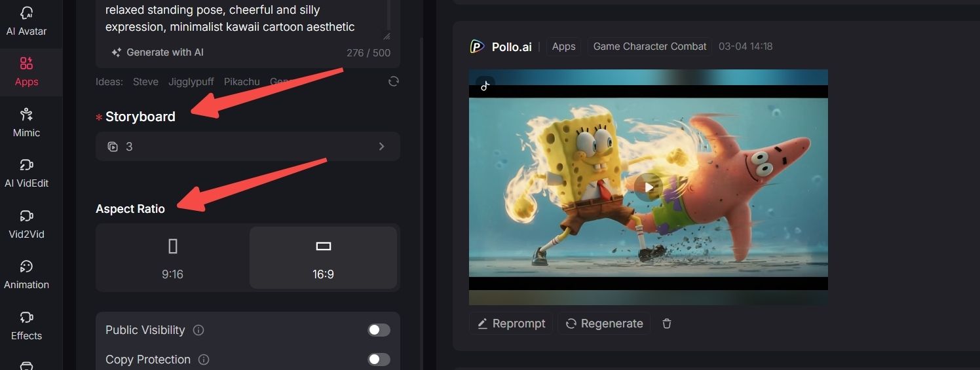Viewport: 980px width, 370px height.
Task: Click inside the prompt text area
Action: point(244,18)
